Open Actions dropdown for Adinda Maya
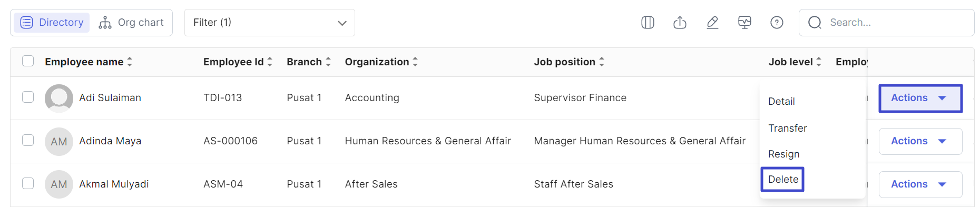980x207 pixels. 920,141
